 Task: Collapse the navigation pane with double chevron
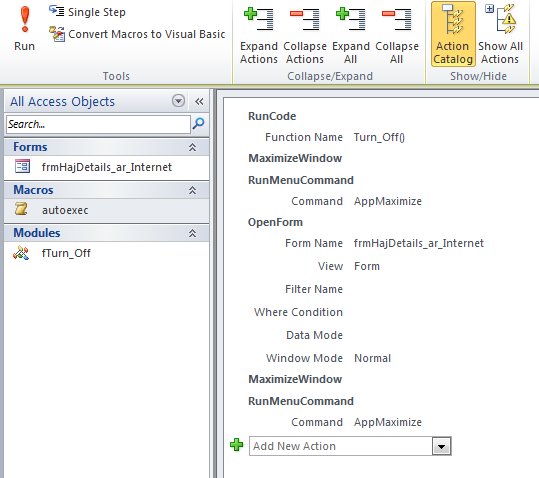(x=199, y=101)
